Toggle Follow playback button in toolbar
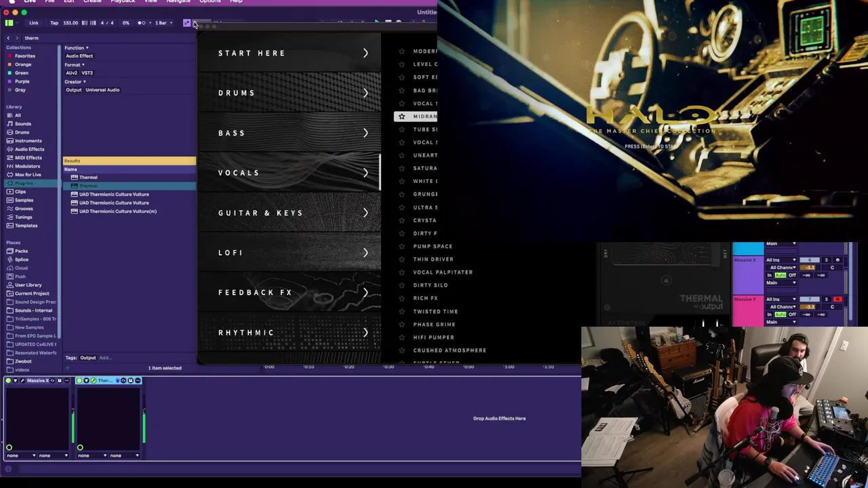This screenshot has width=868, height=488. [186, 23]
